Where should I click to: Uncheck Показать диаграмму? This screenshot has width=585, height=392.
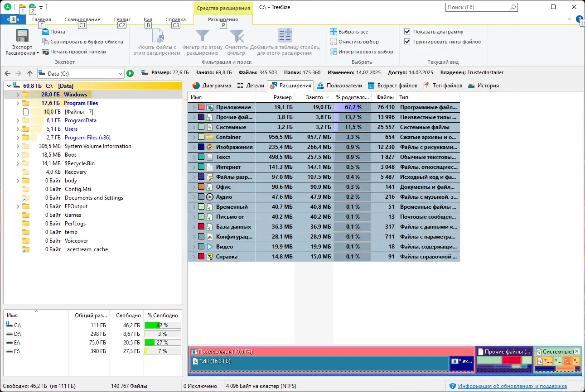[x=407, y=31]
